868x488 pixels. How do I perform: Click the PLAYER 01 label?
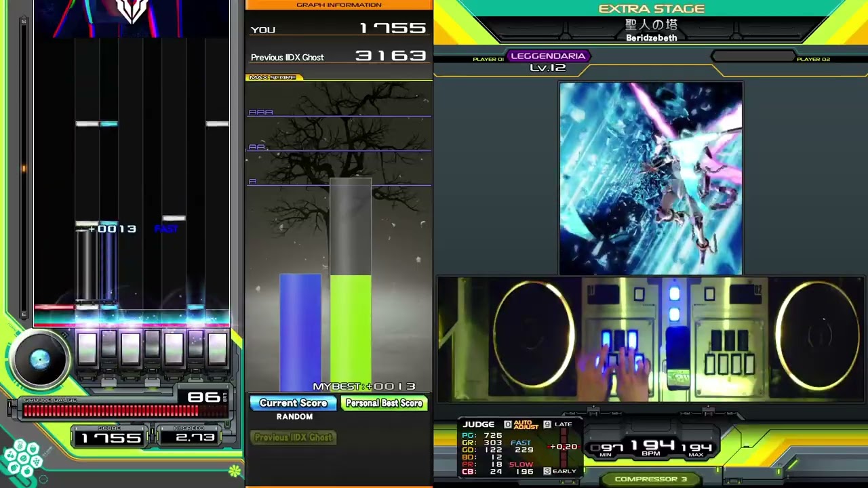488,60
